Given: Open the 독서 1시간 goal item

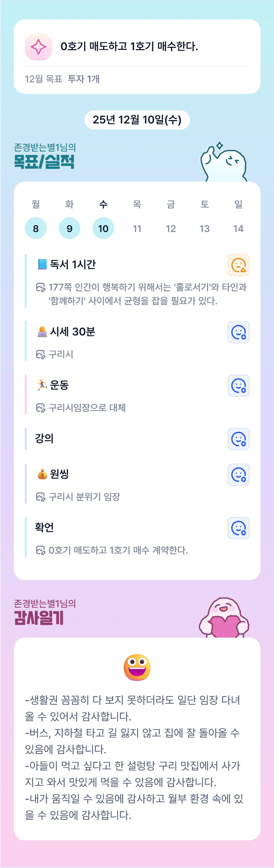Looking at the screenshot, I should pos(73,264).
